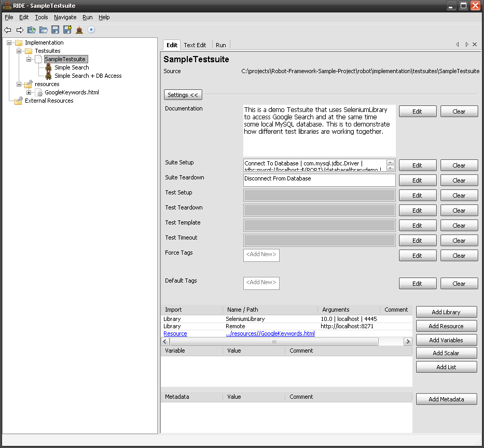Screen dimensions: 484x448
Task: Click the Force Tags <Add New> field
Action: click(x=261, y=255)
